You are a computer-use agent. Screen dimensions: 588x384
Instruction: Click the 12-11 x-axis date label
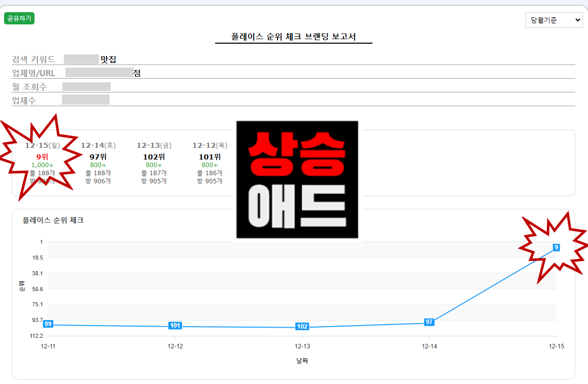[x=48, y=346]
